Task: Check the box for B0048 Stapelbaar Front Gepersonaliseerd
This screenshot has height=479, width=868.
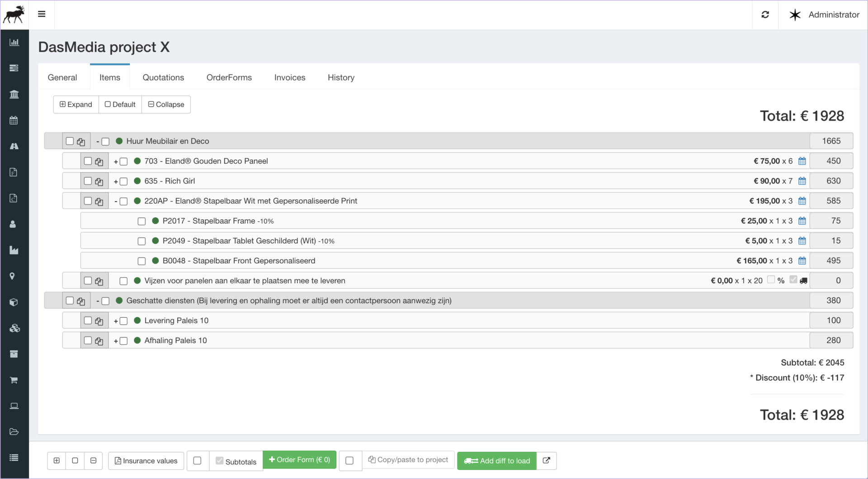Action: point(142,261)
